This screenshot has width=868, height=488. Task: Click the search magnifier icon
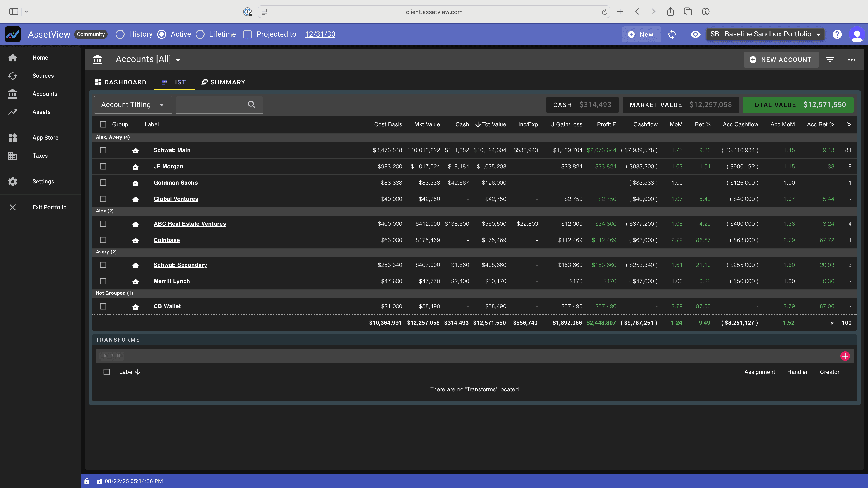coord(252,105)
